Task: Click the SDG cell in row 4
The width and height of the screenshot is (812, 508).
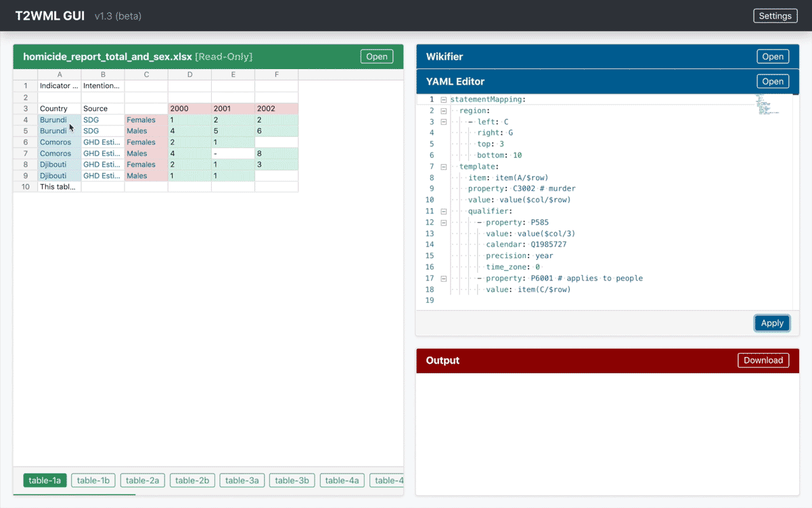Action: tap(103, 120)
